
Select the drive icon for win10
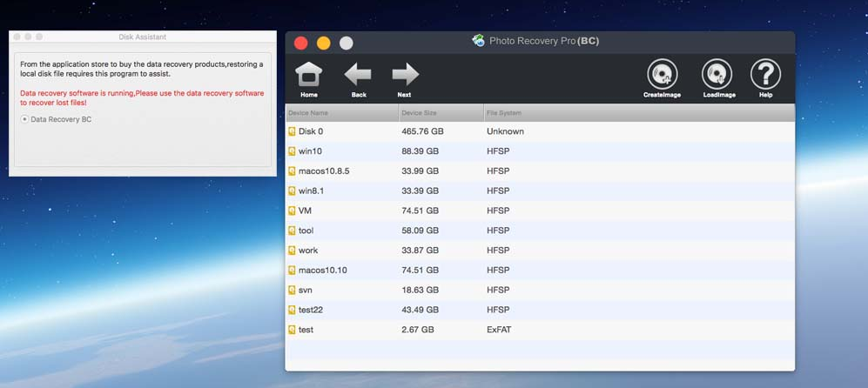(292, 151)
